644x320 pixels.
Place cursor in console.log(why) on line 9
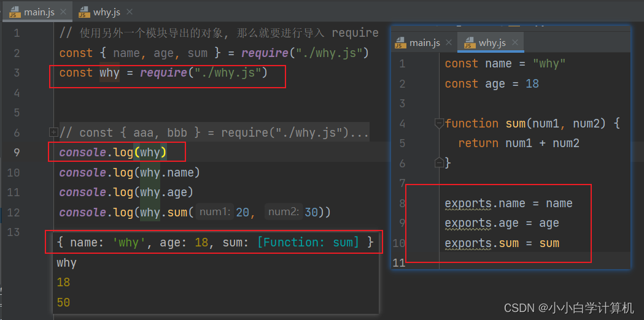(x=113, y=152)
